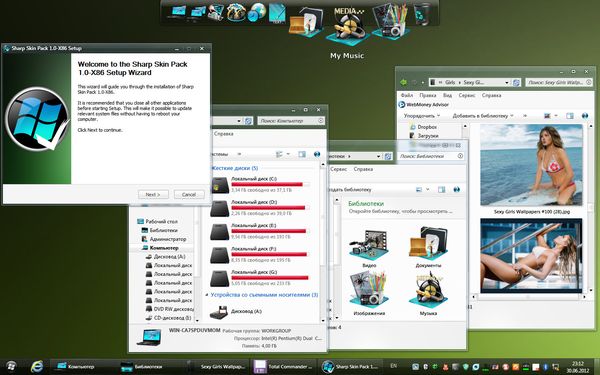600x375 pixels.
Task: Open the Документы library in the Библиотеки window
Action: coord(428,247)
